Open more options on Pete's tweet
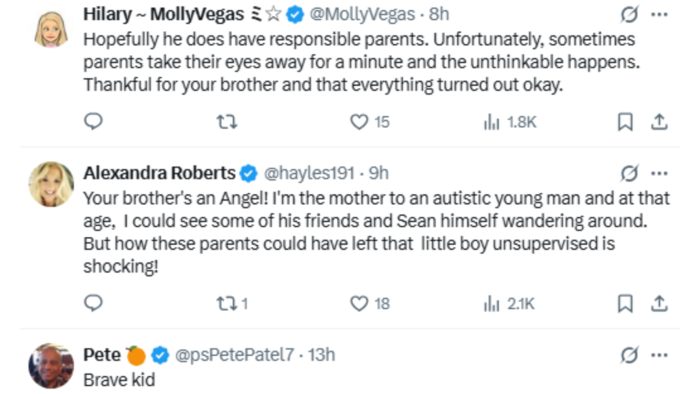The image size is (700, 394). [659, 355]
